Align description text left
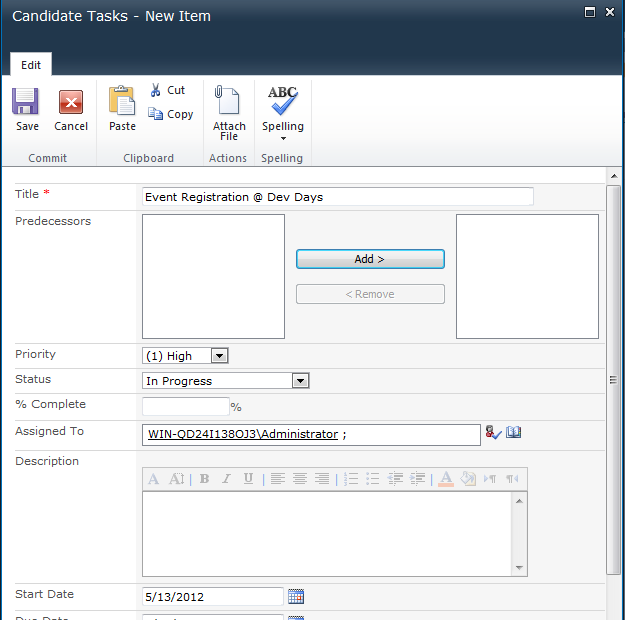Screen dimensions: 626x620 coord(277,478)
